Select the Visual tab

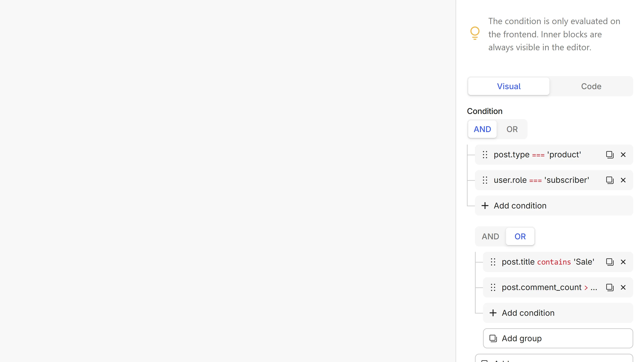coord(508,86)
